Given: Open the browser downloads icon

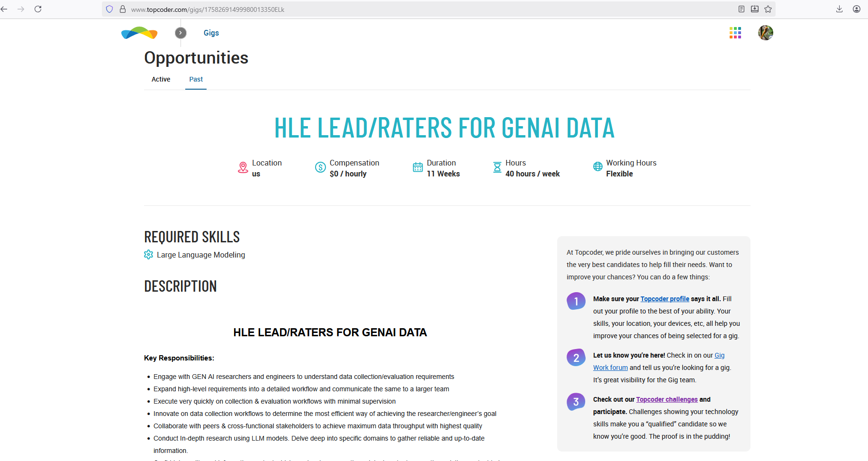Looking at the screenshot, I should click(x=839, y=9).
